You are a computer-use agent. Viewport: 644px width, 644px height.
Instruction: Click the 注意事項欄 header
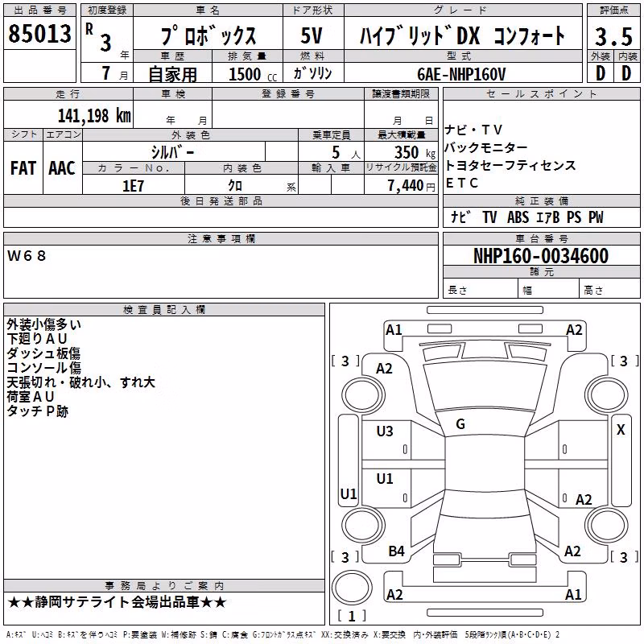(221, 238)
